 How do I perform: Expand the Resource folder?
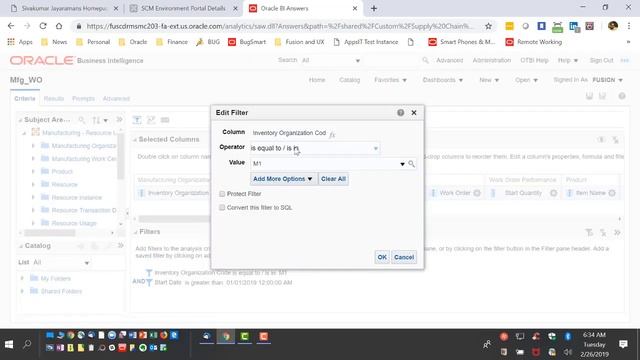[33, 184]
